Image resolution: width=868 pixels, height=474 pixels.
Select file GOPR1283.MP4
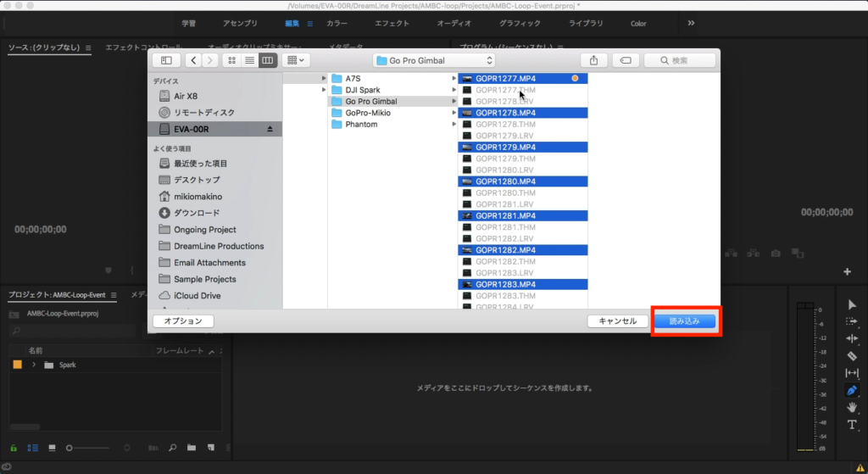tap(522, 285)
